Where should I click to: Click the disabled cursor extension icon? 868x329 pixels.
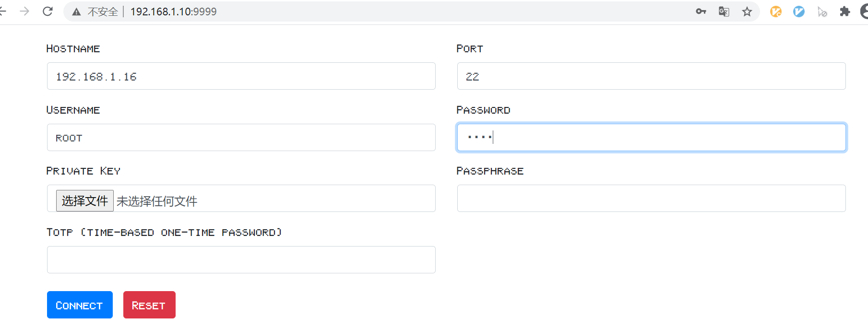tap(822, 12)
